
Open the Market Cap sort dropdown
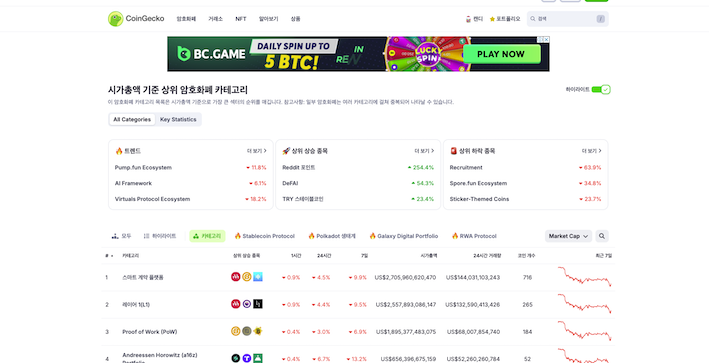[x=568, y=236]
